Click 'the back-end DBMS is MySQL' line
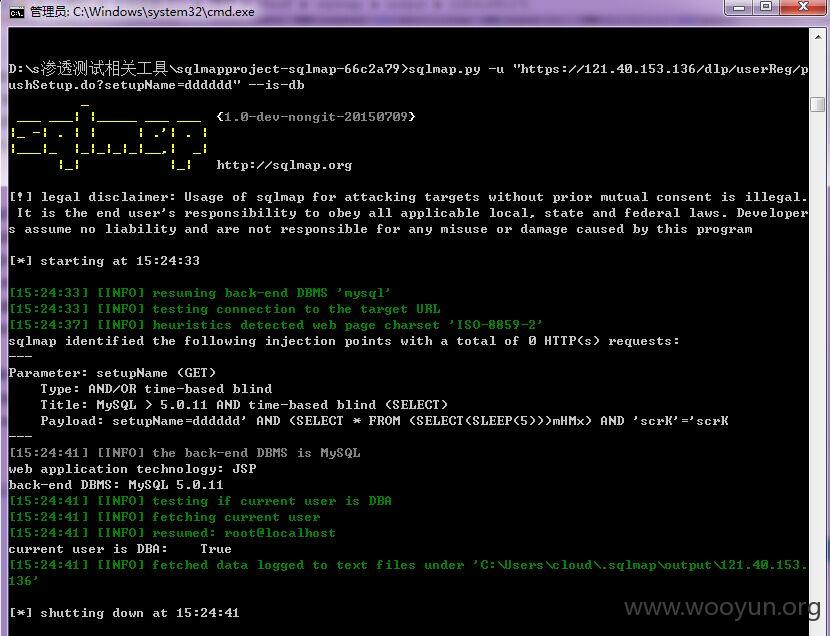Viewport: 830px width, 636px height. pos(185,453)
